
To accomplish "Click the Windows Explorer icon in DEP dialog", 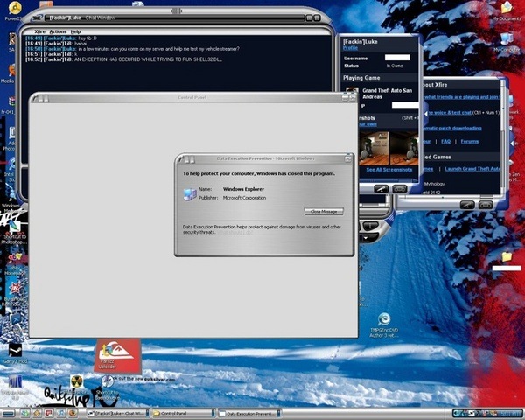I will click(x=190, y=194).
